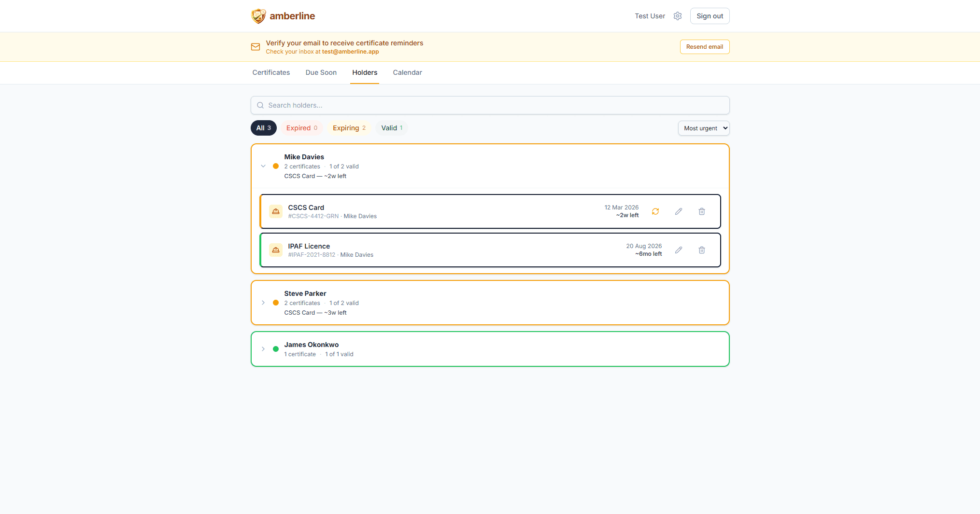
Task: Click the Resend email button
Action: point(704,47)
